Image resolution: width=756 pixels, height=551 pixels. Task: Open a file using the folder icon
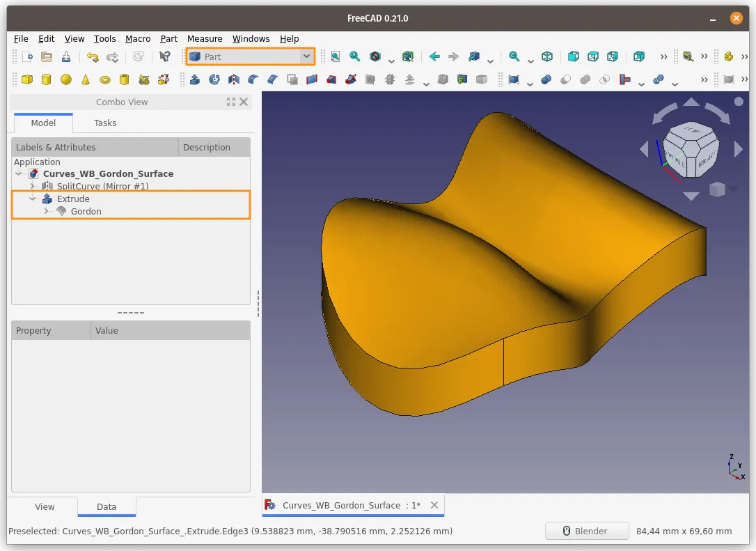47,56
